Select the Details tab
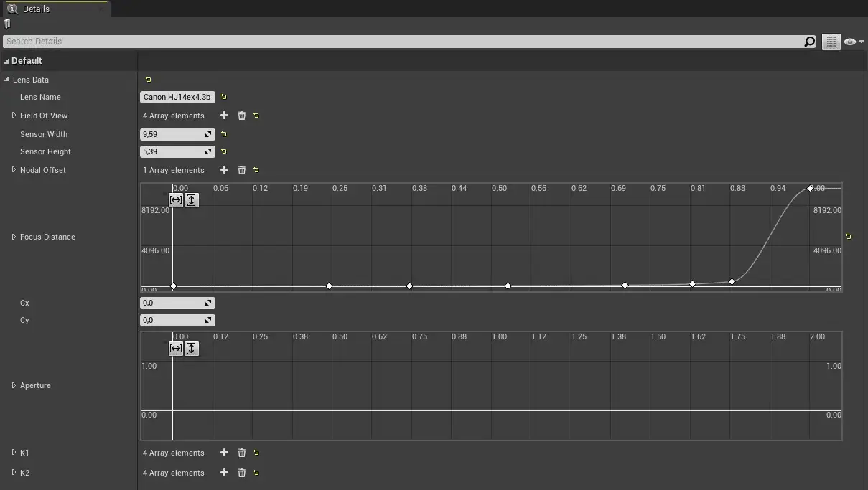The width and height of the screenshot is (868, 490). point(36,9)
